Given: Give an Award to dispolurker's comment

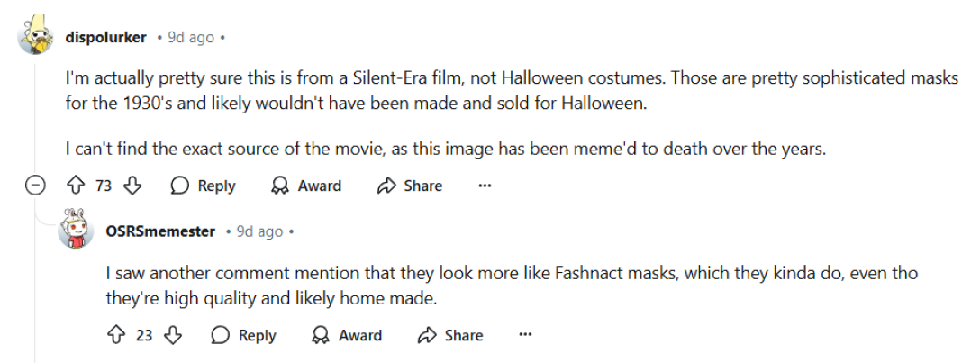Looking at the screenshot, I should [x=306, y=186].
